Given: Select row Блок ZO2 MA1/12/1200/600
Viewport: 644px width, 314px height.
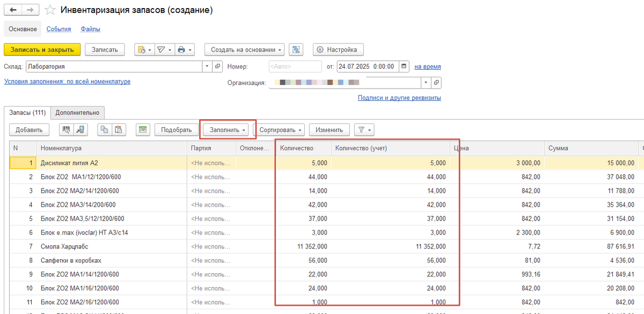Looking at the screenshot, I should 326,177.
